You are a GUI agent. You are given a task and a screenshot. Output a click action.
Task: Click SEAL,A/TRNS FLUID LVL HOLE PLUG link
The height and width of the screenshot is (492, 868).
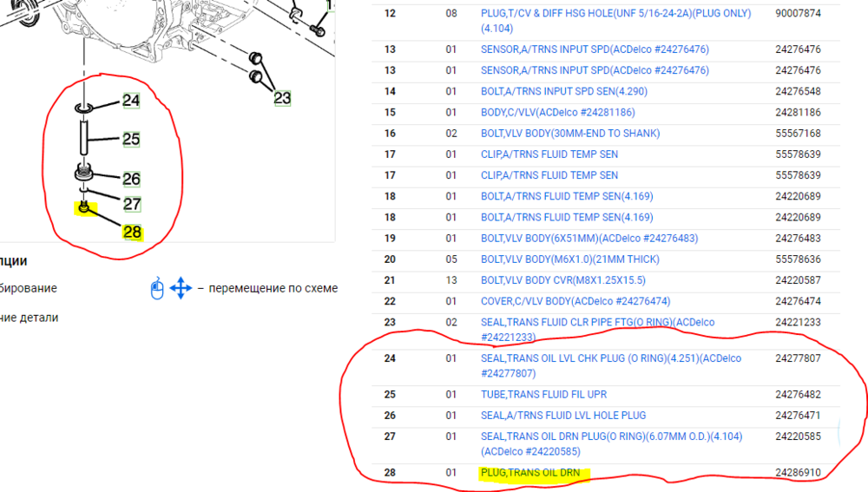(x=563, y=416)
